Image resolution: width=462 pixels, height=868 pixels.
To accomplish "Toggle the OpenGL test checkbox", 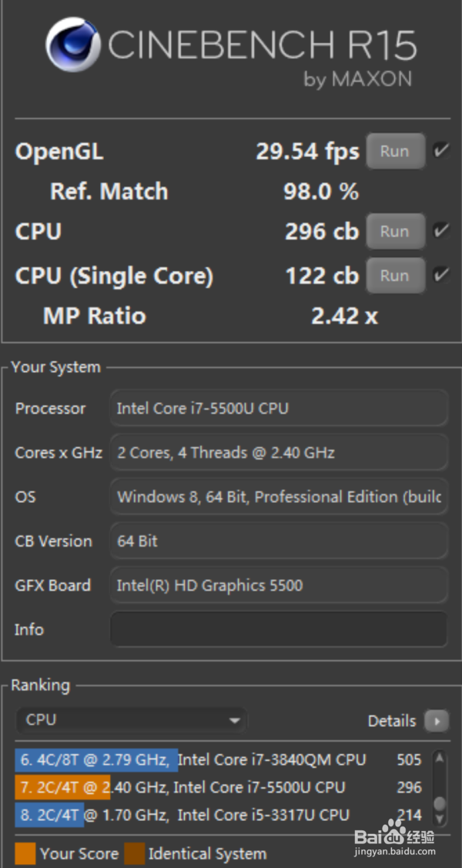I will (x=441, y=150).
